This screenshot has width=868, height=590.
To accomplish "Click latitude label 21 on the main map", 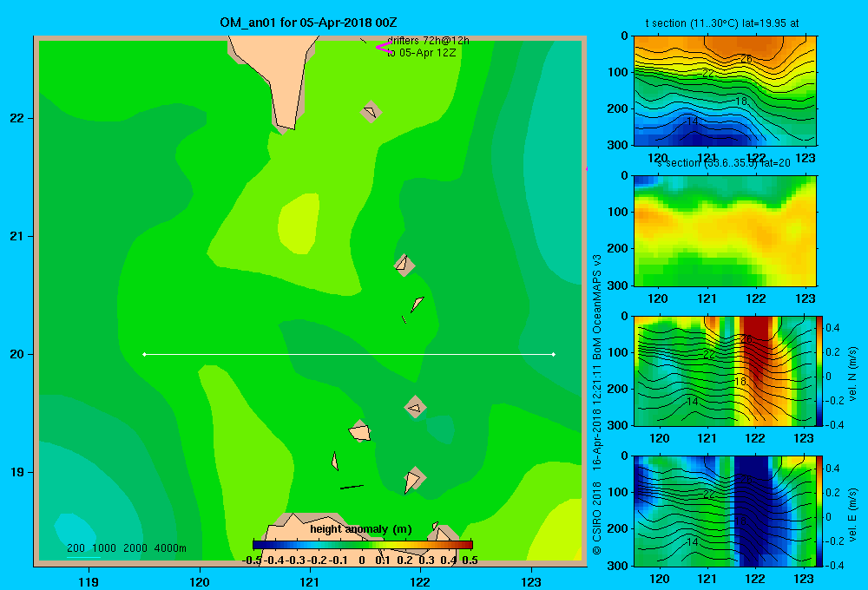I will pyautogui.click(x=16, y=236).
